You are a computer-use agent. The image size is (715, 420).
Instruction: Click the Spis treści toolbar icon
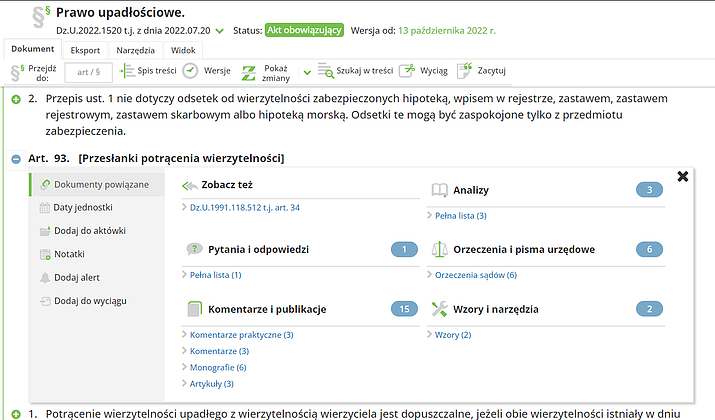[x=127, y=71]
